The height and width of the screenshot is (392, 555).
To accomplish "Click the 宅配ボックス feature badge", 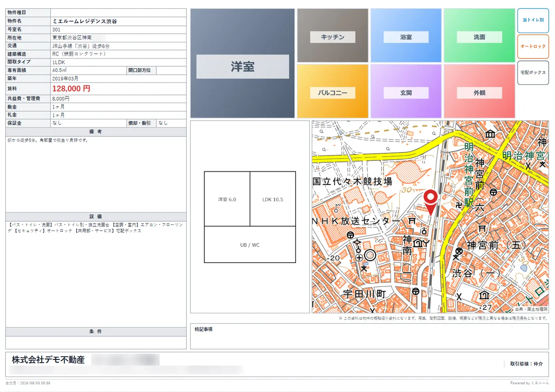I will (x=533, y=72).
